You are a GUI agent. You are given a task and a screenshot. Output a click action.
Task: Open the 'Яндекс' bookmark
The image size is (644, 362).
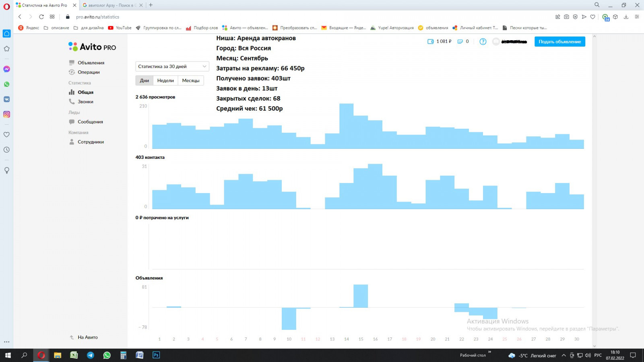pos(29,28)
